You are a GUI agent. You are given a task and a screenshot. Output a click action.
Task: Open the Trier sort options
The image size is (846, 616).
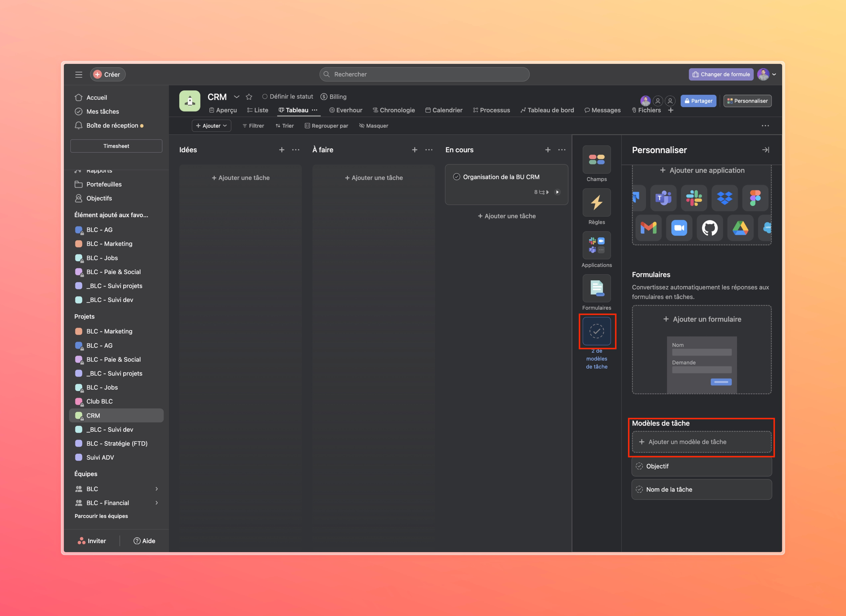285,126
